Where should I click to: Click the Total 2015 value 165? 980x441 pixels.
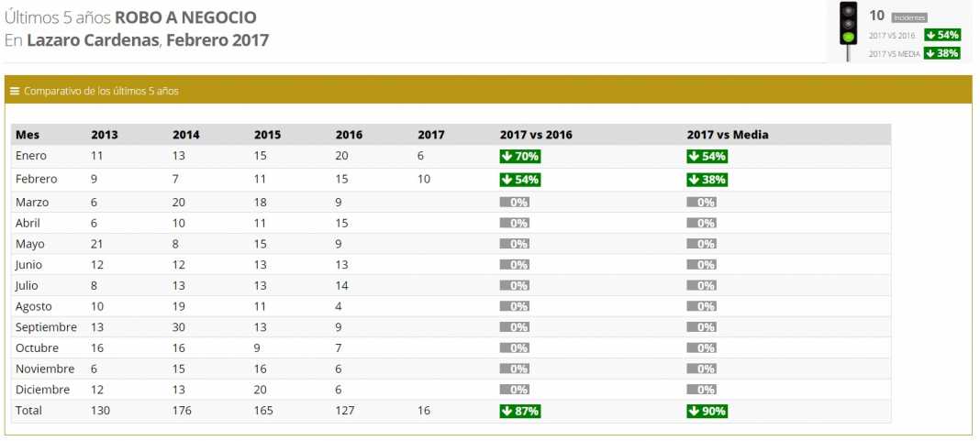263,411
